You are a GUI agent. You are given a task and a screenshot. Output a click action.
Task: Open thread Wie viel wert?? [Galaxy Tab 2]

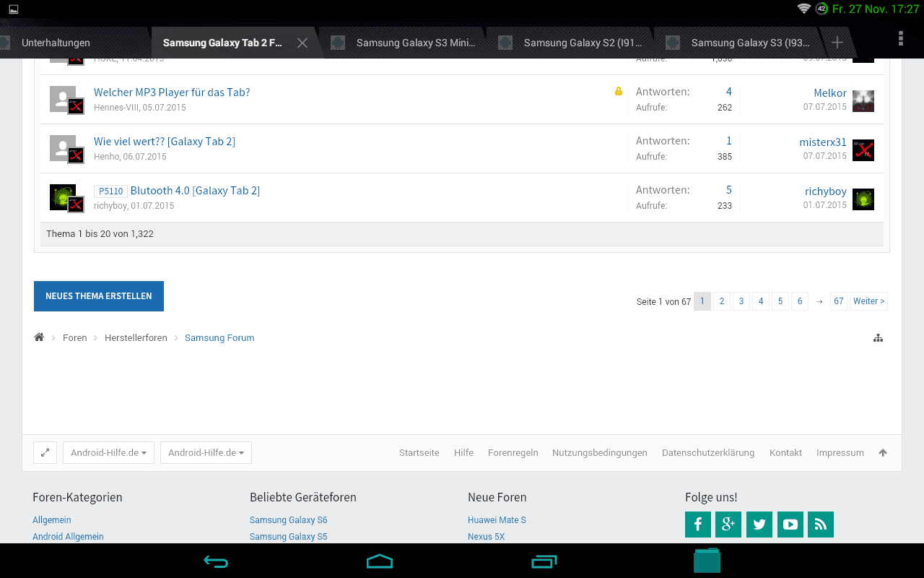[x=165, y=142]
